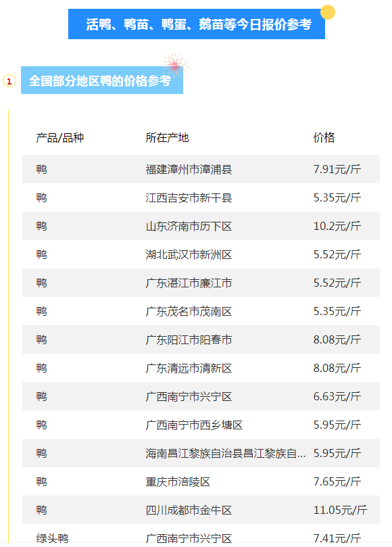The height and width of the screenshot is (547, 392).
Task: Click the 所在产地 column header
Action: (167, 137)
